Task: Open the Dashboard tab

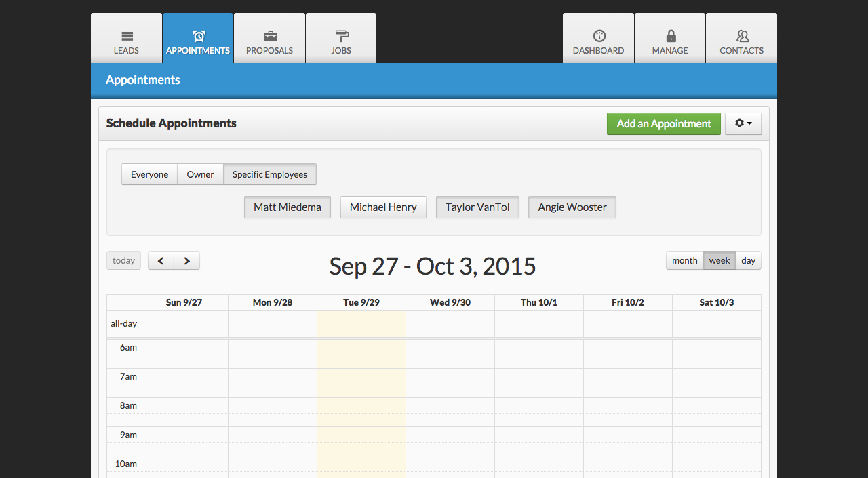Action: point(599,39)
